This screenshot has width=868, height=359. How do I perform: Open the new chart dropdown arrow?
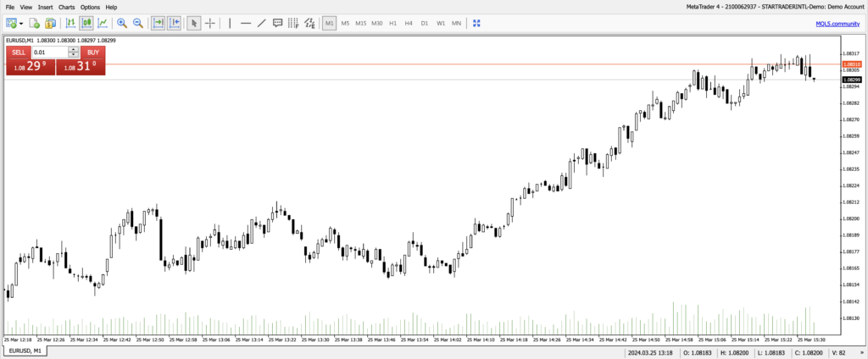pyautogui.click(x=22, y=23)
